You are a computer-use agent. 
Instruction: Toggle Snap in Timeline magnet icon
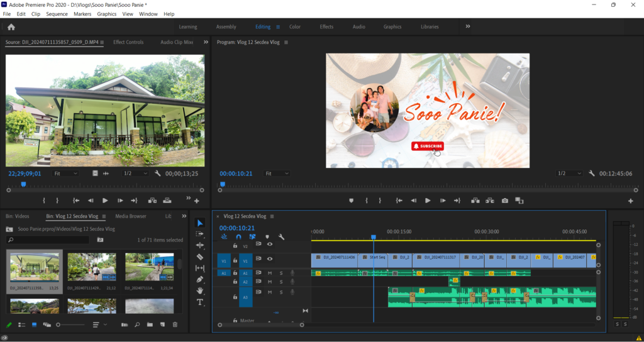pyautogui.click(x=238, y=237)
